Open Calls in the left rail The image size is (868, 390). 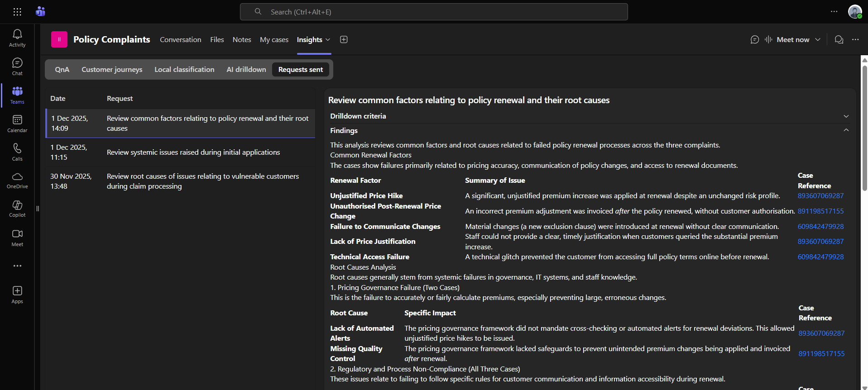coord(17,152)
